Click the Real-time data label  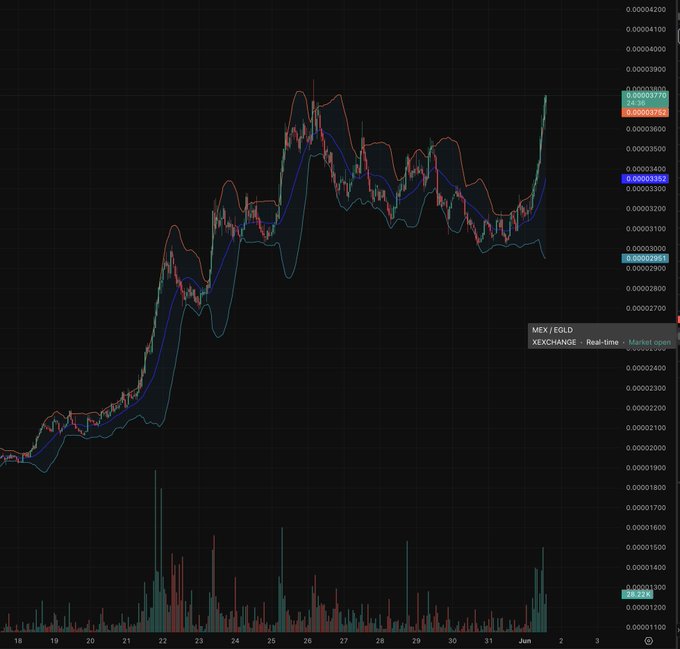point(602,342)
